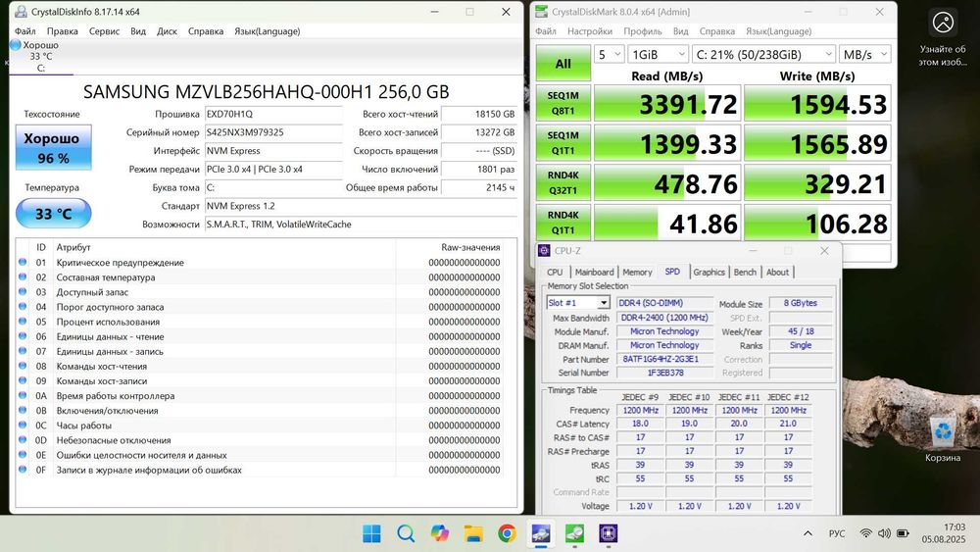980x552 pixels.
Task: Switch to Graphics tab in CPU-Z
Action: (709, 272)
